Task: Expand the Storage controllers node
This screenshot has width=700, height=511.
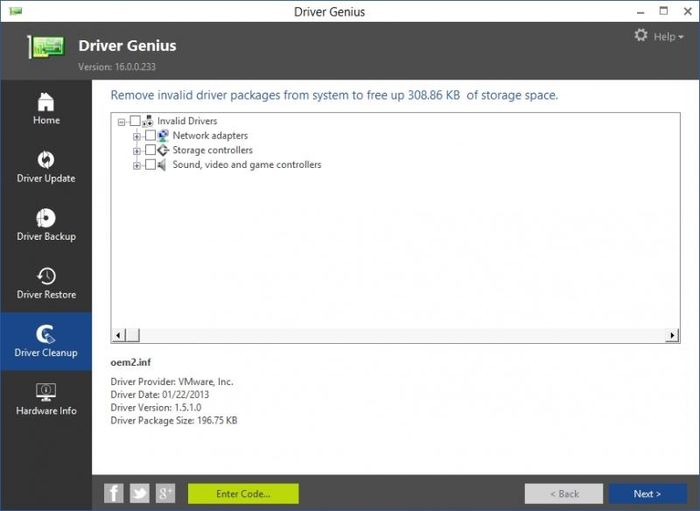Action: point(137,151)
